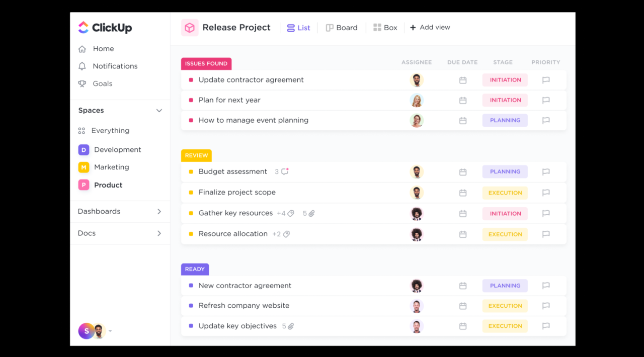Click the EXECUTION stage badge for Refresh company website
The height and width of the screenshot is (357, 644).
505,305
